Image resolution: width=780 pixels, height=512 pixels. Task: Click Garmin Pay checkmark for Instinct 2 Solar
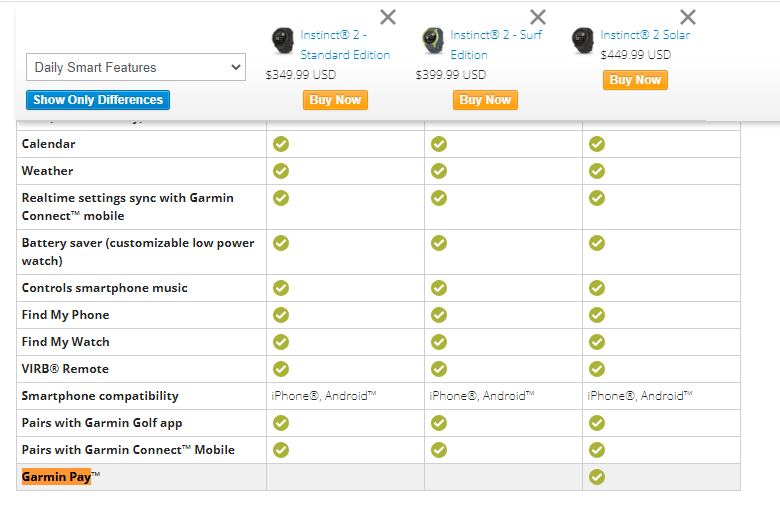(597, 477)
